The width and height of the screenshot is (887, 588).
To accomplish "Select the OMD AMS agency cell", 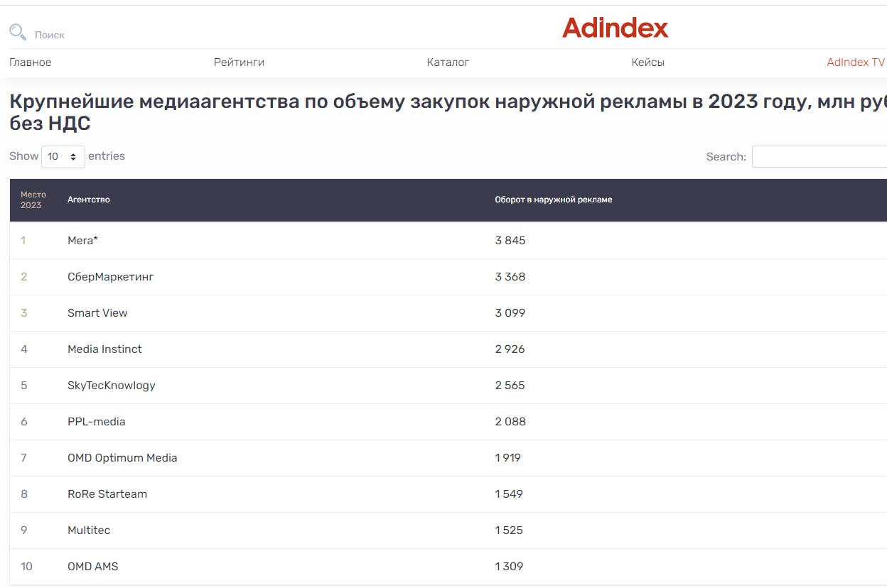I will [x=92, y=567].
